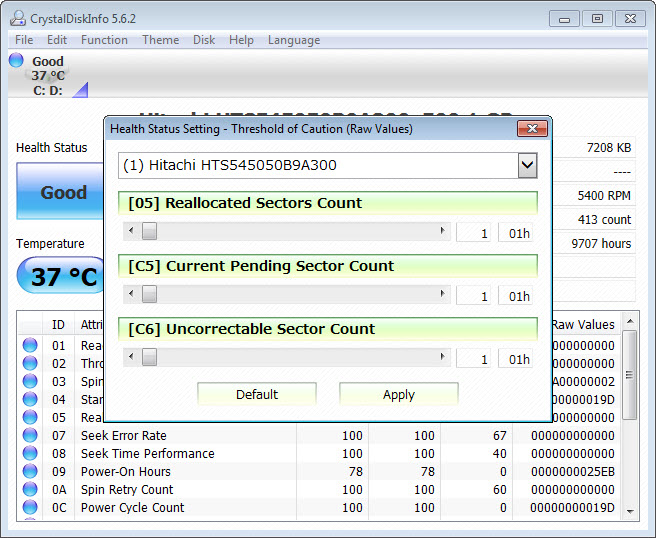The image size is (656, 538).
Task: Open the Help menu
Action: point(241,40)
